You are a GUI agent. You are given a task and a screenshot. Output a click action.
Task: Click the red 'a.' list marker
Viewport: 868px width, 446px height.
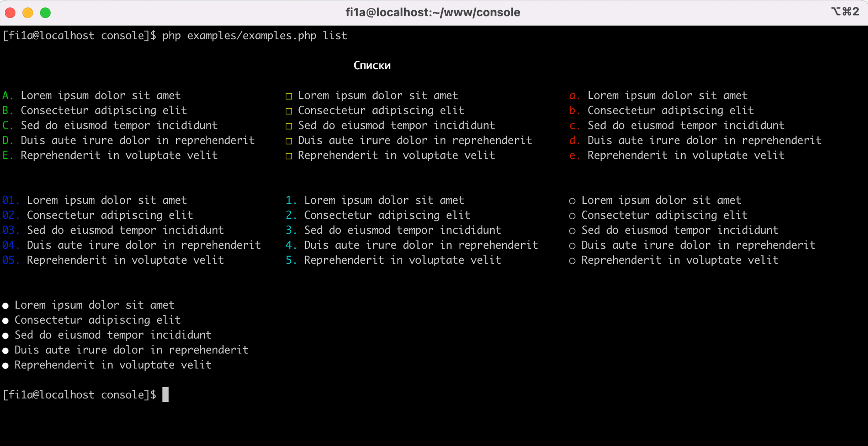(574, 96)
